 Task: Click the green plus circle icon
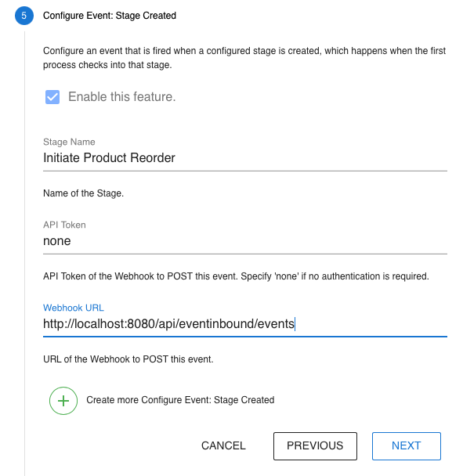tap(63, 400)
